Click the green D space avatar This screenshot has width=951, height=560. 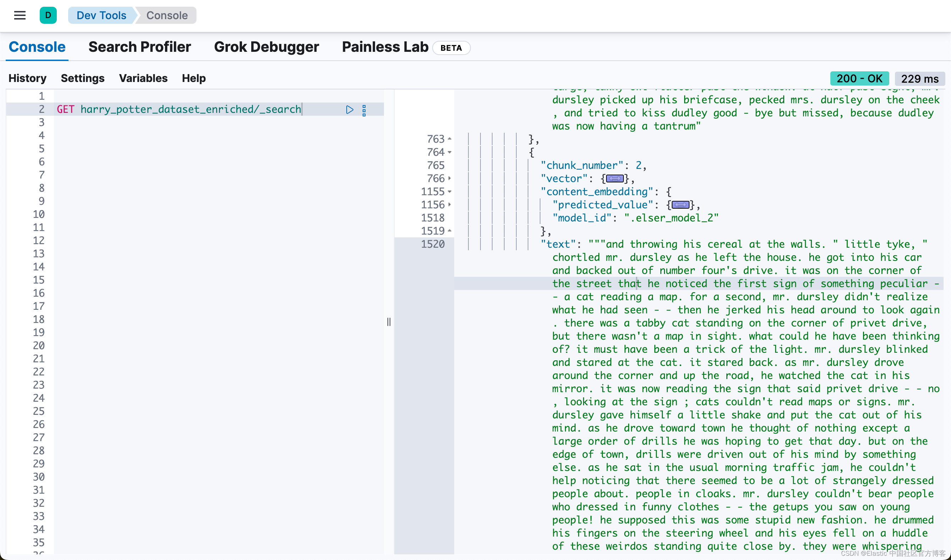pyautogui.click(x=48, y=16)
